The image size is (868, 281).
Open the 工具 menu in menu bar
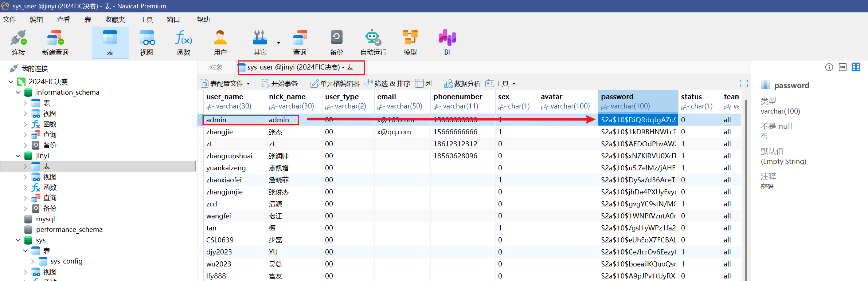coord(146,20)
